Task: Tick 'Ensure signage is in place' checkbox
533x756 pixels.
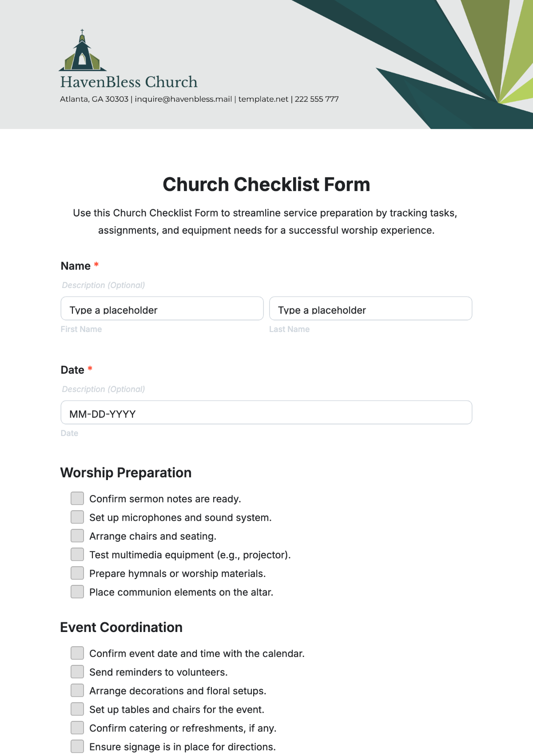Action: (77, 747)
